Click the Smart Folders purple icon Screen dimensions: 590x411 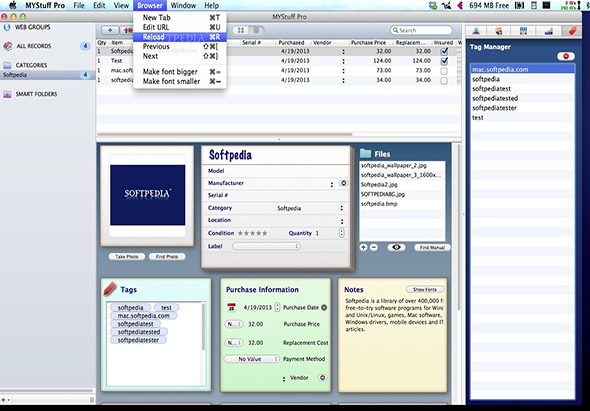click(7, 94)
